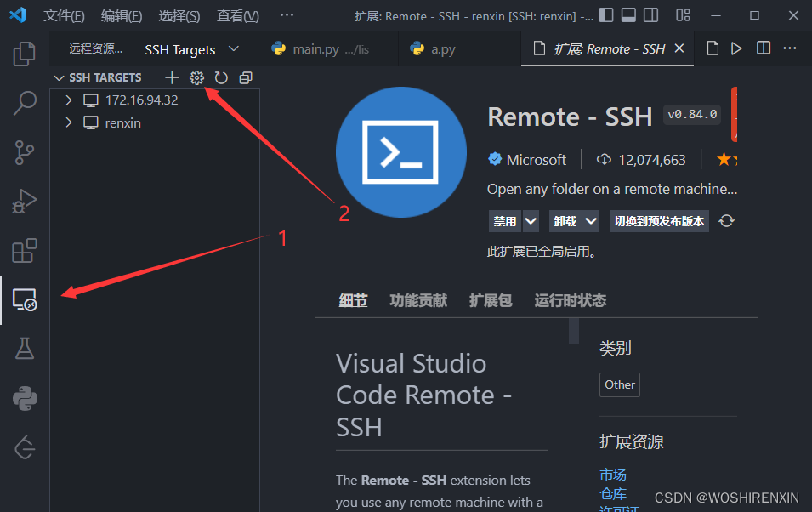This screenshot has width=812, height=512.
Task: Click the Remote - SSH extension logo
Action: pos(400,152)
